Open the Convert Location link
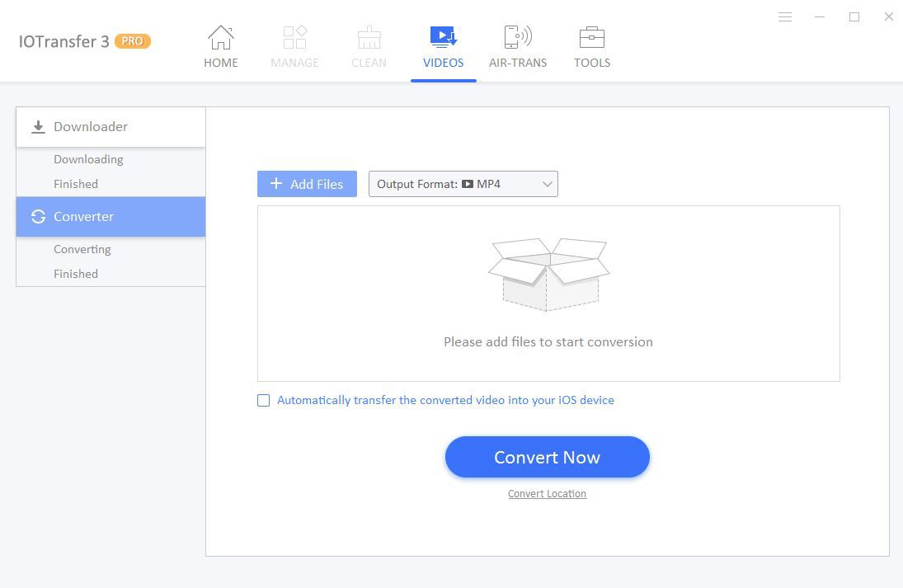 [547, 494]
